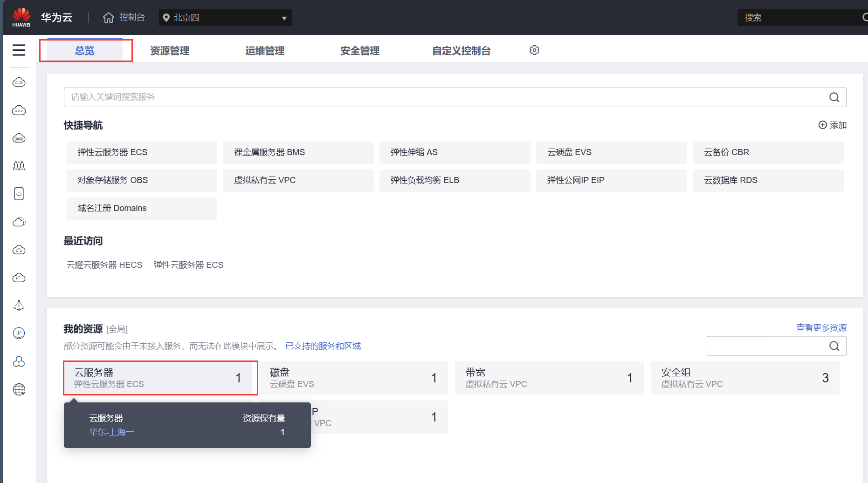
Task: Open recently visited 弹性云服务器 ECS
Action: pyautogui.click(x=188, y=265)
